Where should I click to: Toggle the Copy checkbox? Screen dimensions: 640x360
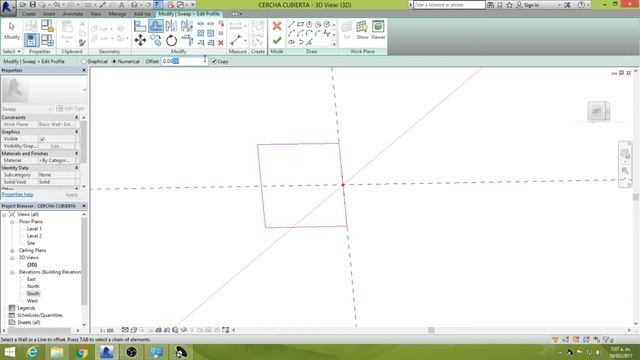(213, 61)
